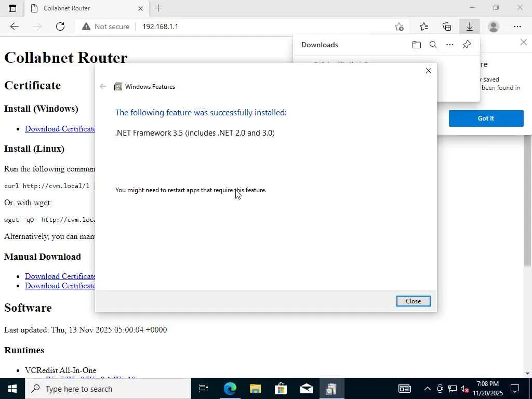
Task: Open Mail app from taskbar
Action: [x=307, y=389]
